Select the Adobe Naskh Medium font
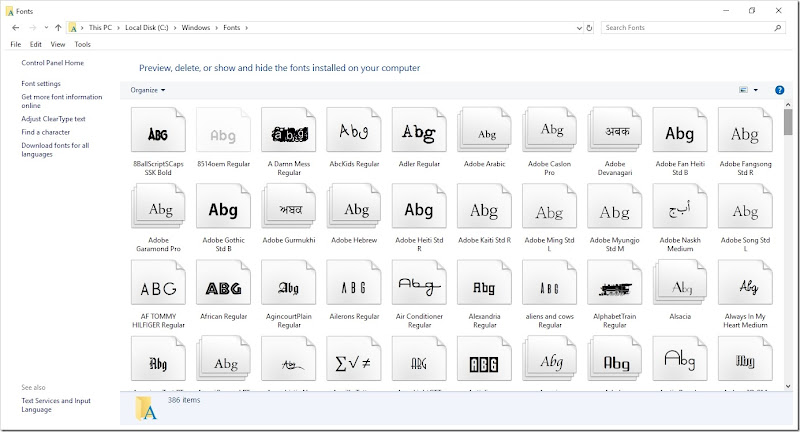800x432 pixels. [680, 206]
